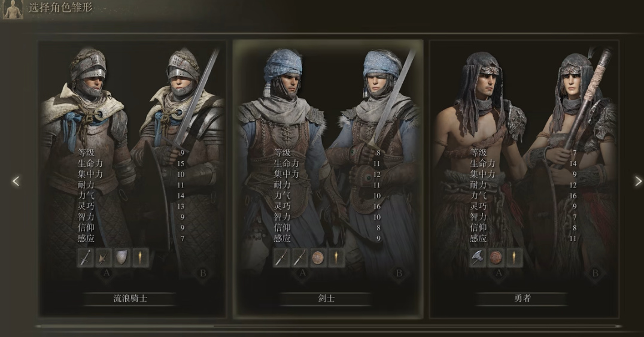Choose body type B for 剑士
The width and height of the screenshot is (644, 337).
[x=399, y=273]
